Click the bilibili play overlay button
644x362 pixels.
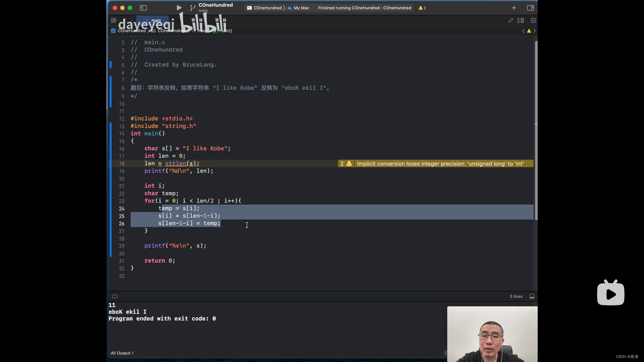pyautogui.click(x=610, y=293)
